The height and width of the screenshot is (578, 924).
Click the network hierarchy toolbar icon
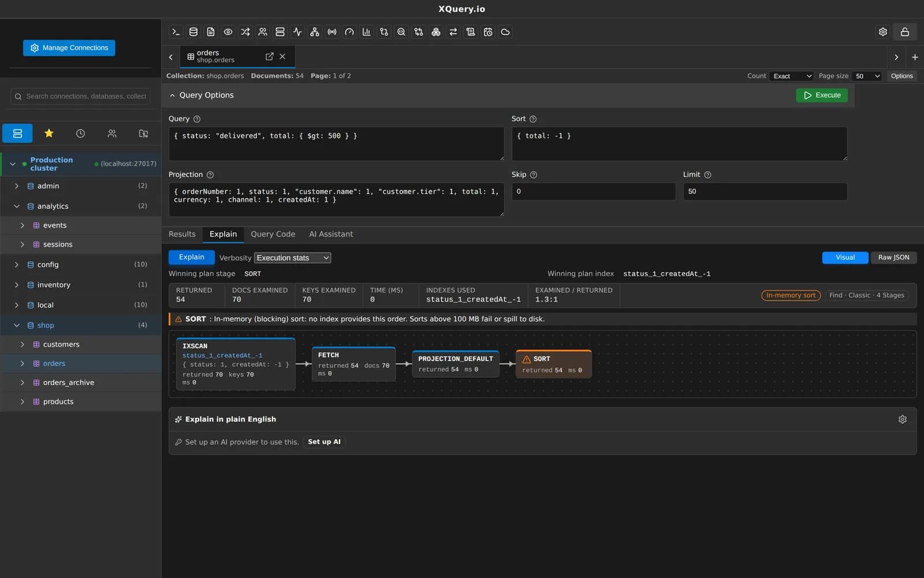pos(315,32)
